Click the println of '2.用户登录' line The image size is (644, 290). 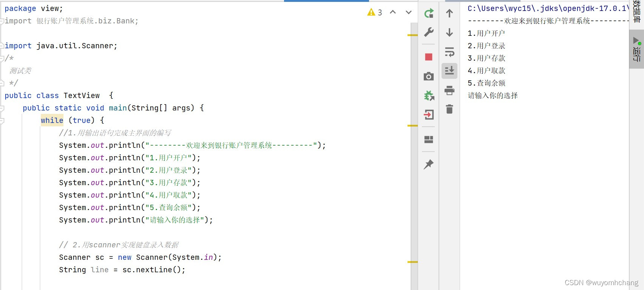click(130, 170)
